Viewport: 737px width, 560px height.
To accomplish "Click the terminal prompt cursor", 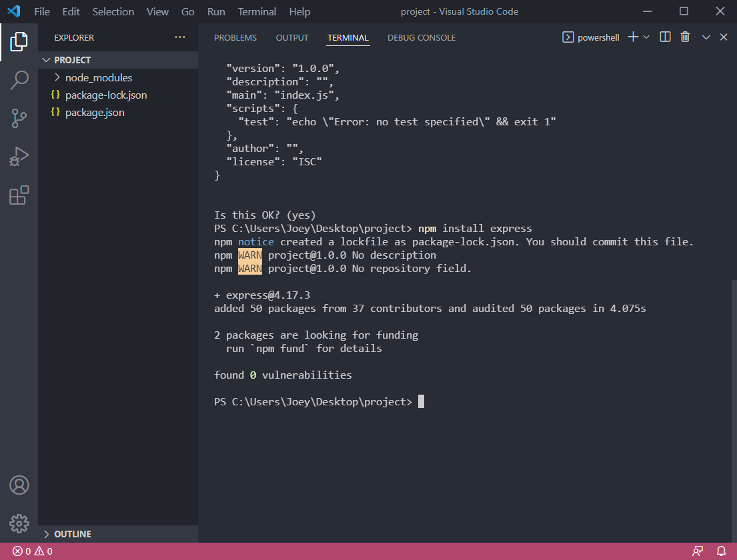I will [x=421, y=402].
